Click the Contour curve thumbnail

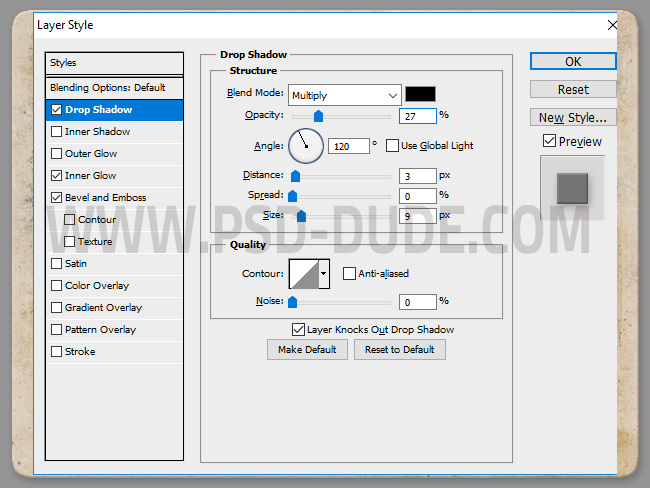pyautogui.click(x=304, y=274)
